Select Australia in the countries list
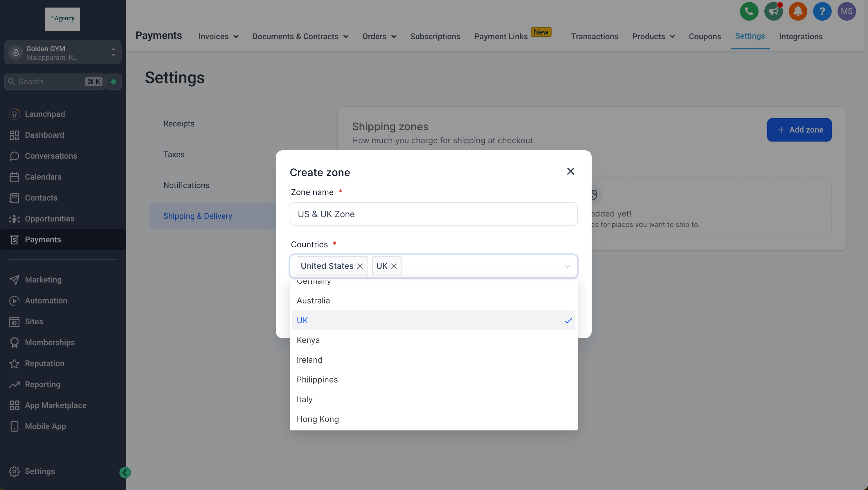The image size is (868, 490). point(313,301)
